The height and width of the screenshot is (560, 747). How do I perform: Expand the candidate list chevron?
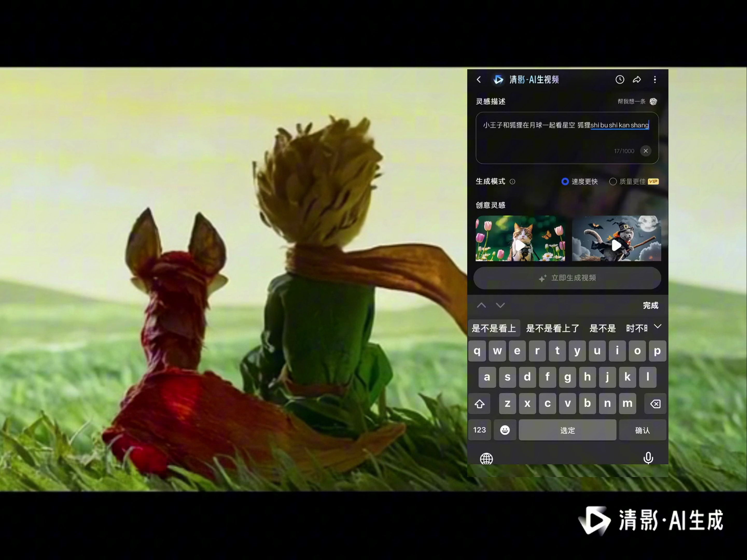coord(658,327)
